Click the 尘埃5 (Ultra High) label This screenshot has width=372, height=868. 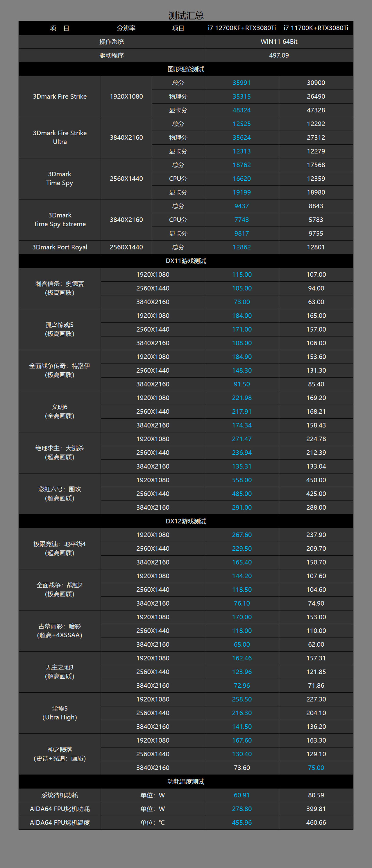pos(60,713)
